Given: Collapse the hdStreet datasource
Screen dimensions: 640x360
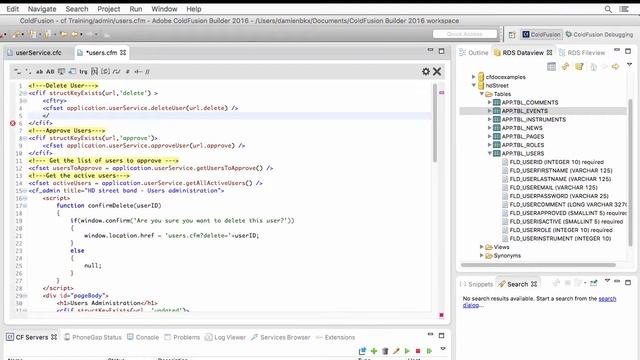Looking at the screenshot, I should 473,85.
